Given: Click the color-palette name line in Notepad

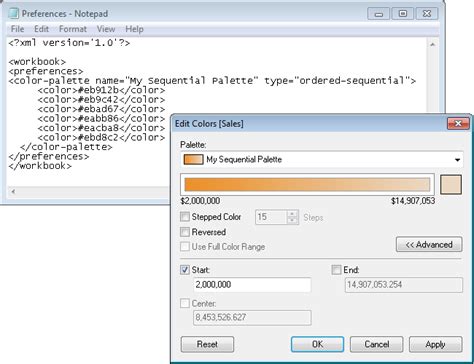Looking at the screenshot, I should coord(212,81).
